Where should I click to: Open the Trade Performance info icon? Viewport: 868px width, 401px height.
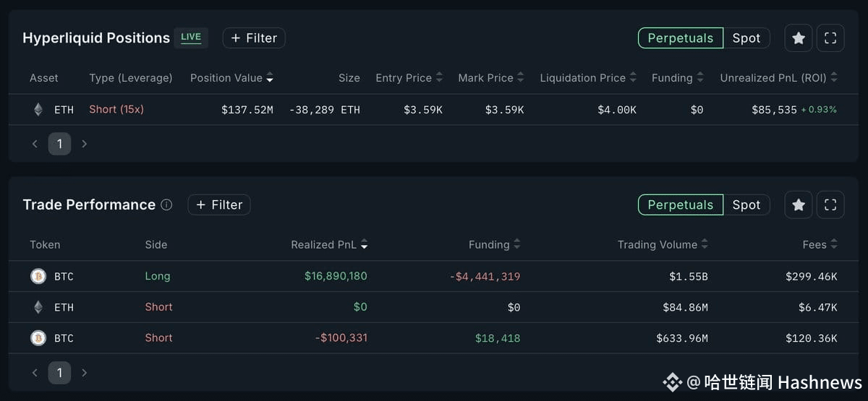pos(166,205)
